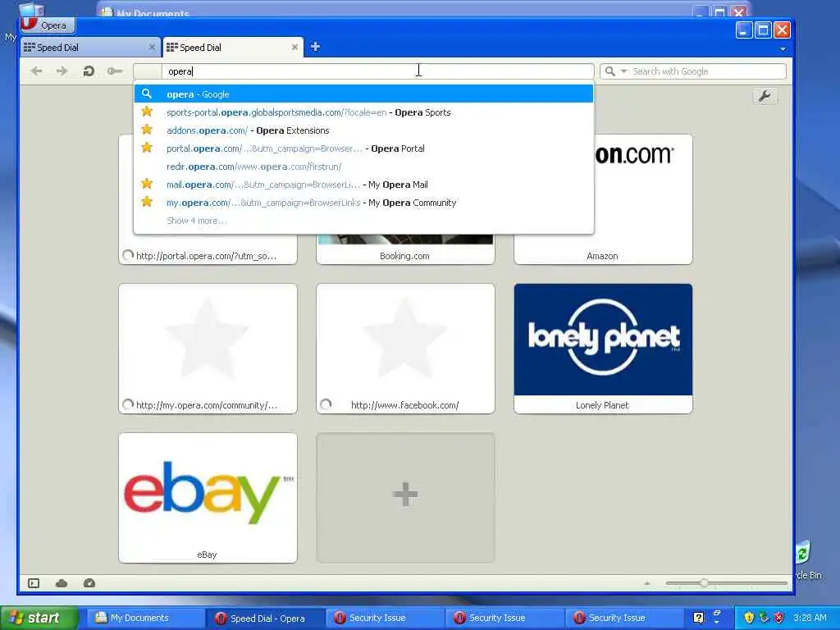Click star icon beside My Opera Mail
The width and height of the screenshot is (840, 630).
[x=147, y=184]
